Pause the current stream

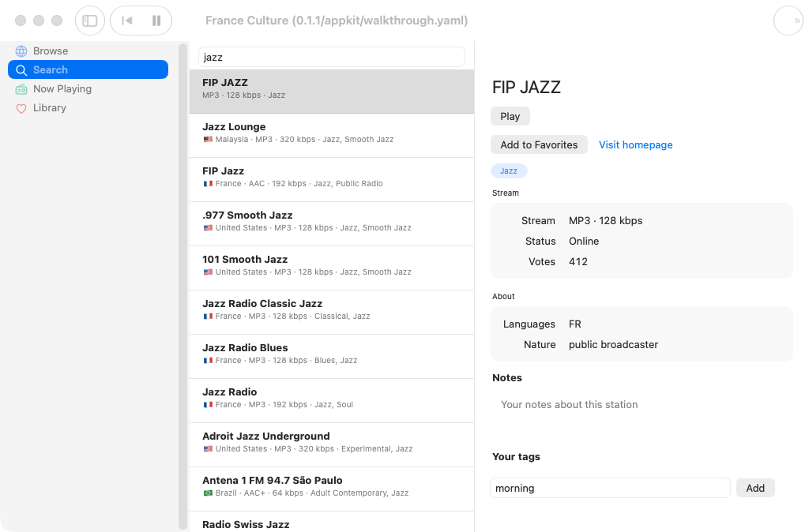(x=156, y=21)
